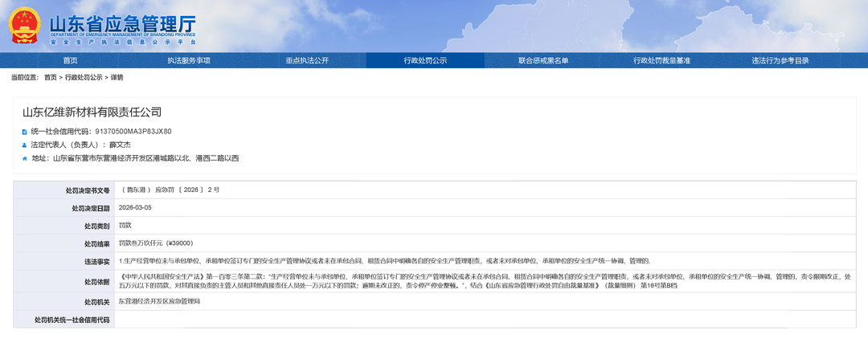Open 重点执法公开 in navigation bar
This screenshot has height=363, width=868.
click(x=307, y=60)
